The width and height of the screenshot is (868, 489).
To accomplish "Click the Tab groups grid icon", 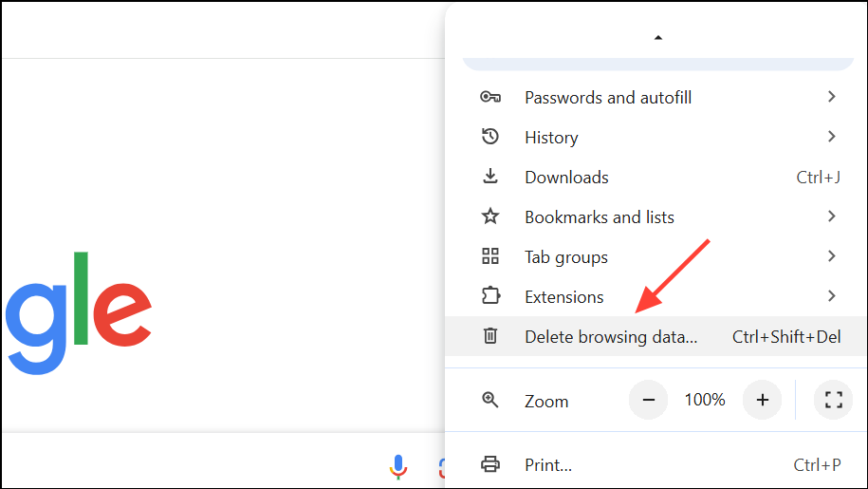I will 489,255.
